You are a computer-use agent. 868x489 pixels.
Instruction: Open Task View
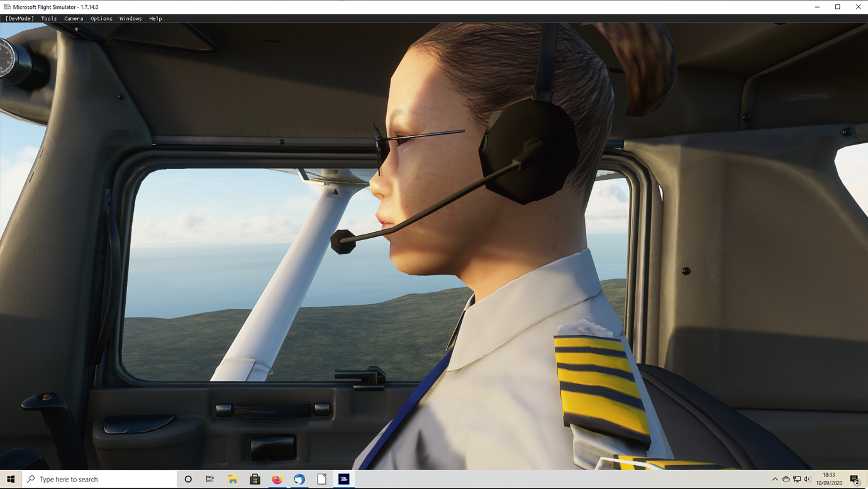[209, 479]
